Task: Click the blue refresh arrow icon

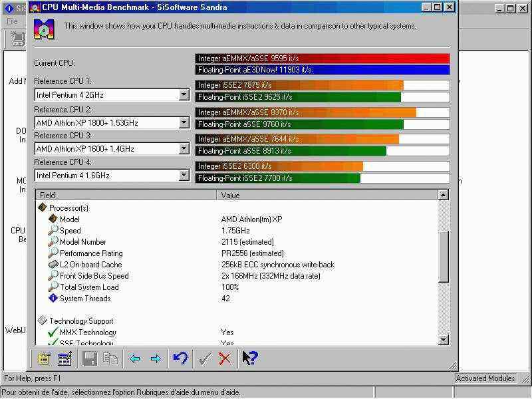Action: coord(180,358)
